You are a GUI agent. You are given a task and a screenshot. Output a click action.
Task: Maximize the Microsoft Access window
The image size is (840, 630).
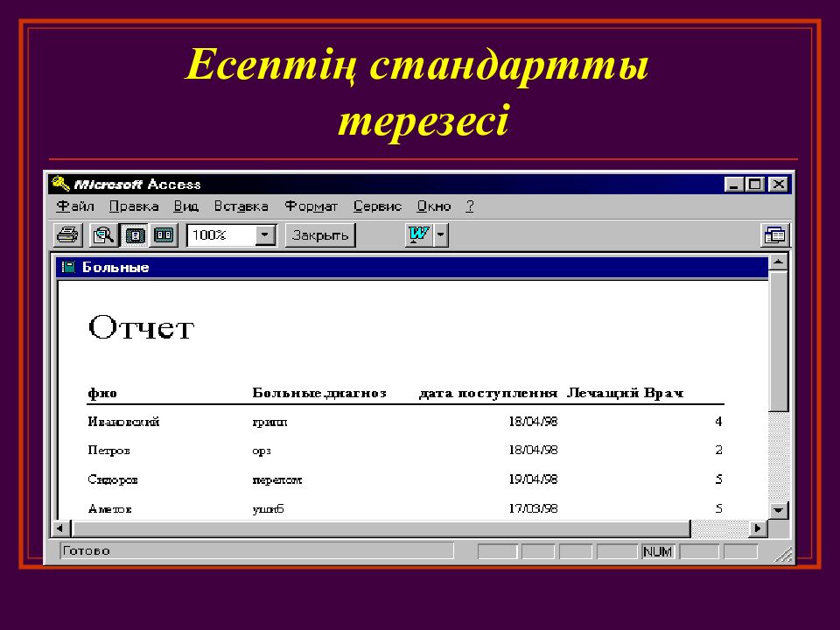[x=755, y=184]
